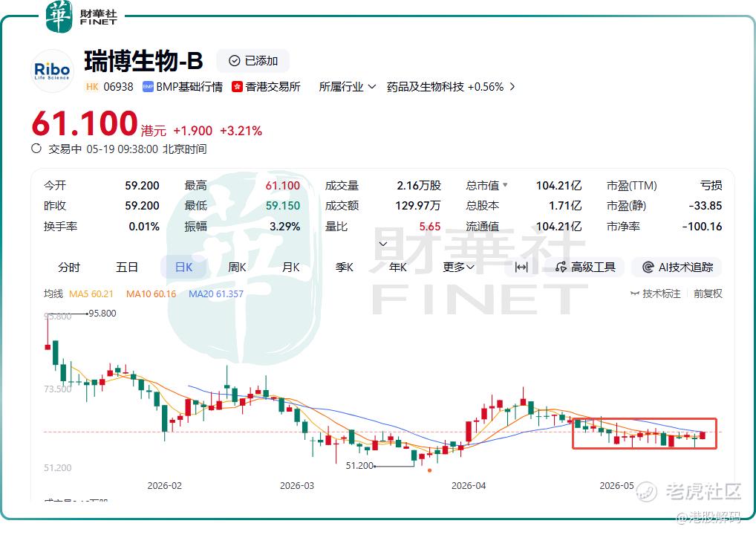Open 高级工具 advanced tools
This screenshot has height=535, width=756.
[585, 267]
